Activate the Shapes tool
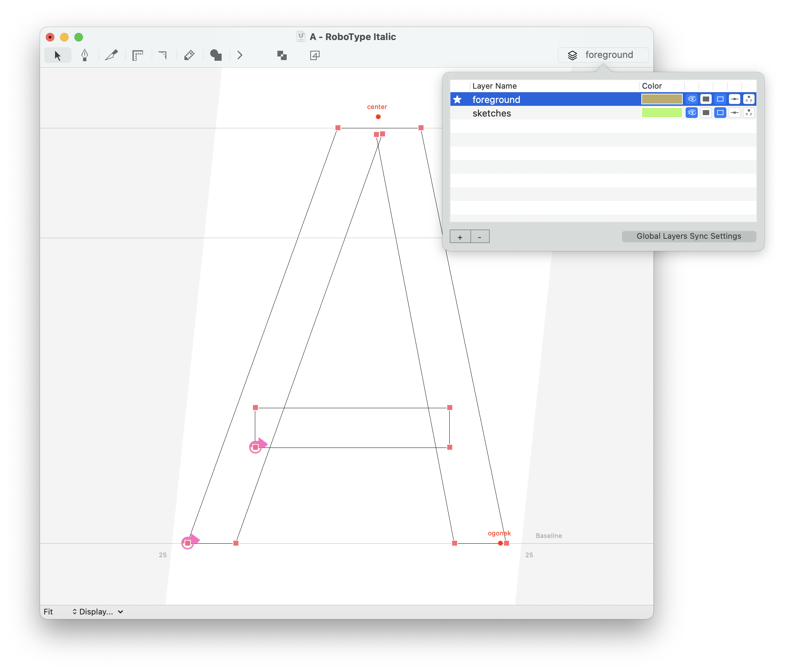Image resolution: width=790 pixels, height=672 pixels. [x=216, y=55]
